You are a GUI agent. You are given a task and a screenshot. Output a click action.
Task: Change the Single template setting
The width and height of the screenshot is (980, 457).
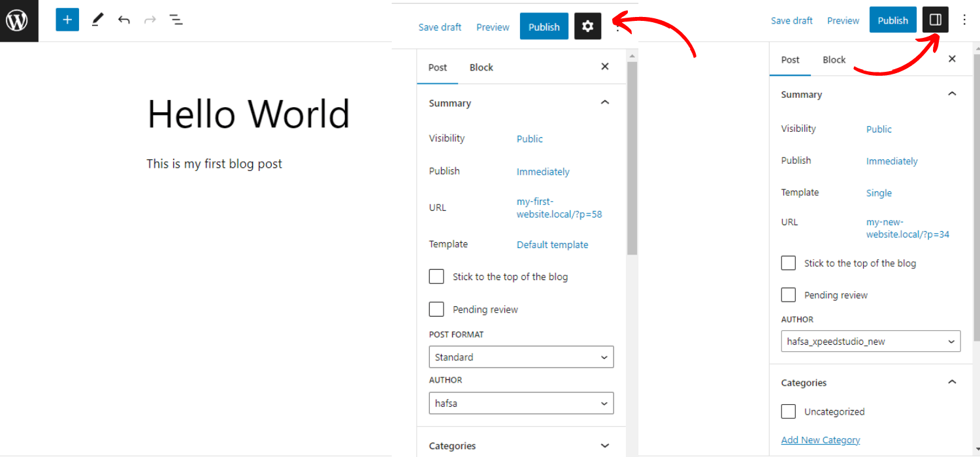(879, 193)
